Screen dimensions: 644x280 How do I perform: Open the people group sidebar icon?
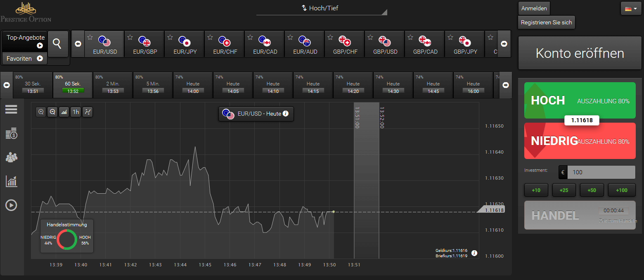[x=12, y=157]
